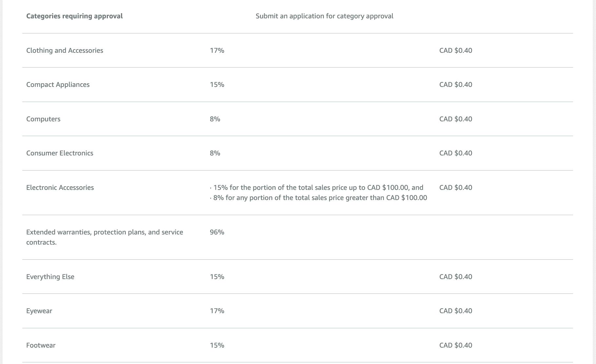Image resolution: width=596 pixels, height=364 pixels.
Task: Click the Clothing and Accessories category name
Action: [x=65, y=51]
